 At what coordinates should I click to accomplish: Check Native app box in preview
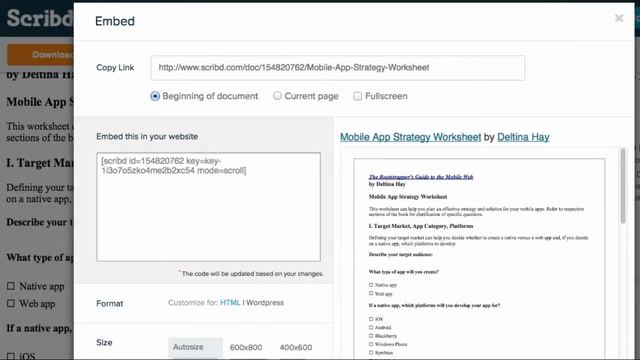pyautogui.click(x=371, y=285)
